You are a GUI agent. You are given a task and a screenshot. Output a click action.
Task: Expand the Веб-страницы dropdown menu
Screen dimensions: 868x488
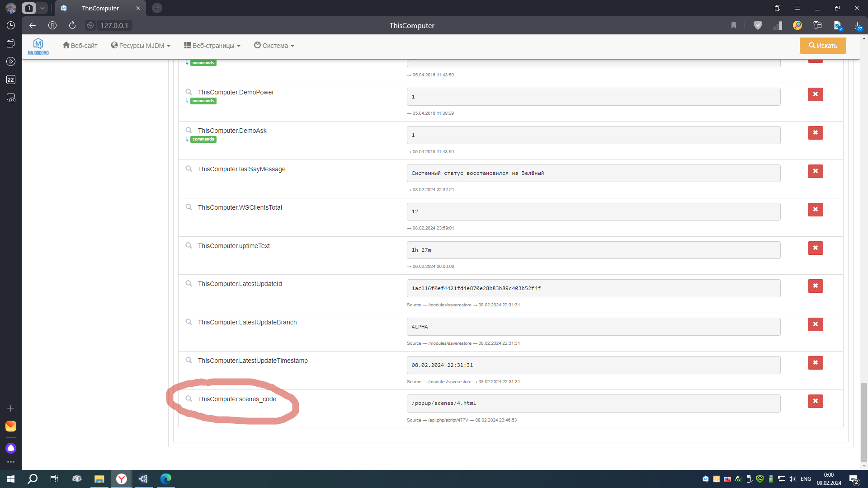pos(212,46)
